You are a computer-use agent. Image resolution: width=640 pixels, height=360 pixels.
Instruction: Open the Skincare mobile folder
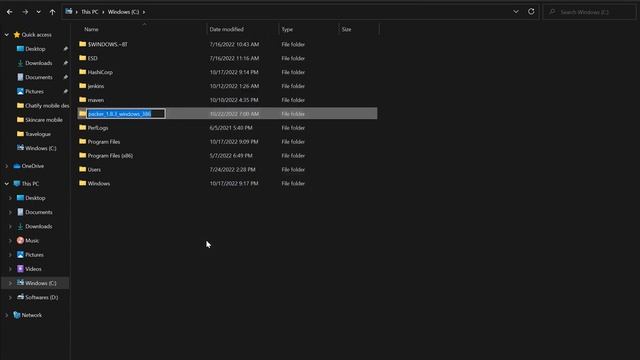[x=44, y=120]
